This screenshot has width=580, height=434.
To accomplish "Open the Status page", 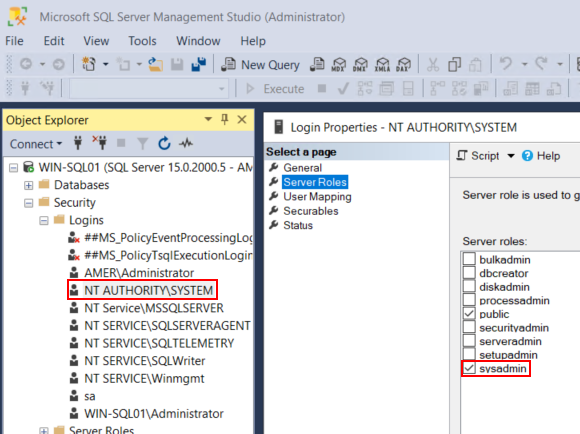I will click(298, 225).
